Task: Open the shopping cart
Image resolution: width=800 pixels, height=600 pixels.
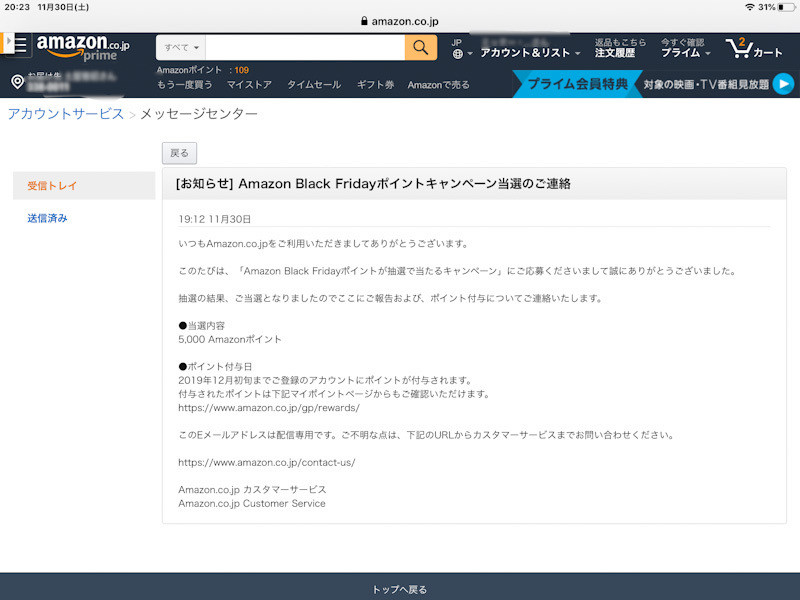Action: pos(754,48)
